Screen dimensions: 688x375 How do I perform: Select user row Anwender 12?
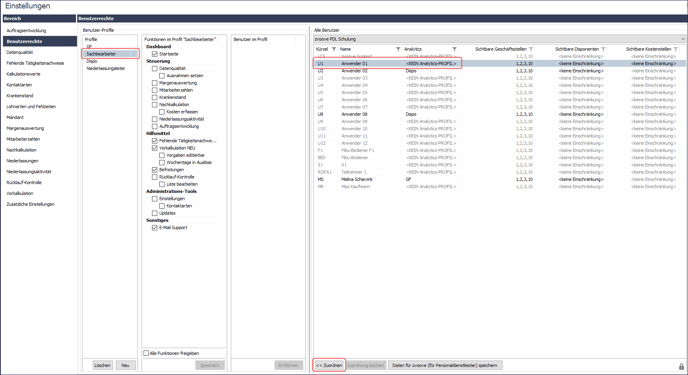click(x=499, y=143)
